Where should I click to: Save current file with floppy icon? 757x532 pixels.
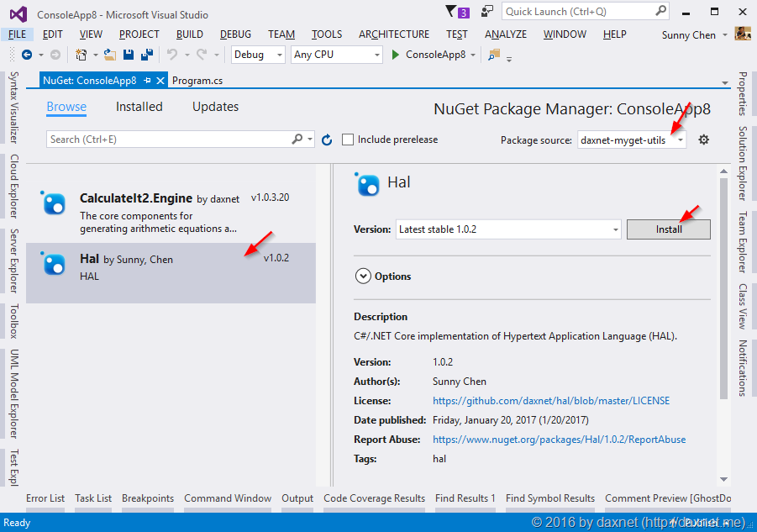[129, 55]
